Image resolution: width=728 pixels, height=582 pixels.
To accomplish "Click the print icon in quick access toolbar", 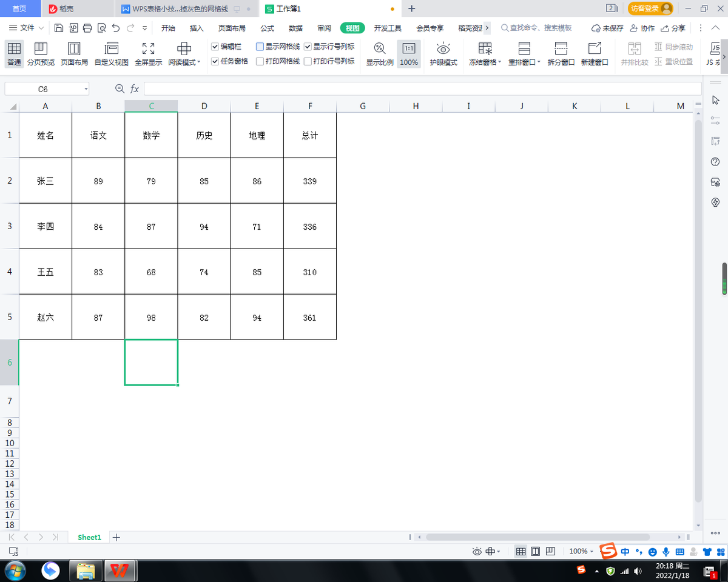I will [x=87, y=28].
